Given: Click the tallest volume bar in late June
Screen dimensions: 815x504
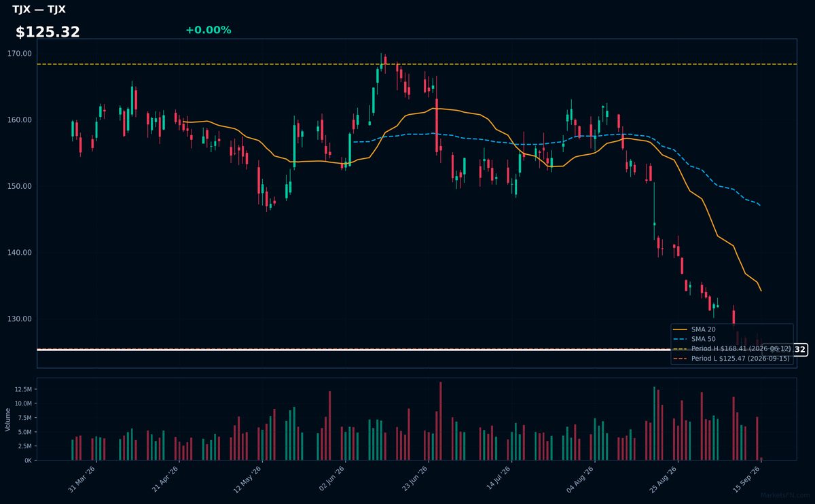Looking at the screenshot, I should coord(440,421).
